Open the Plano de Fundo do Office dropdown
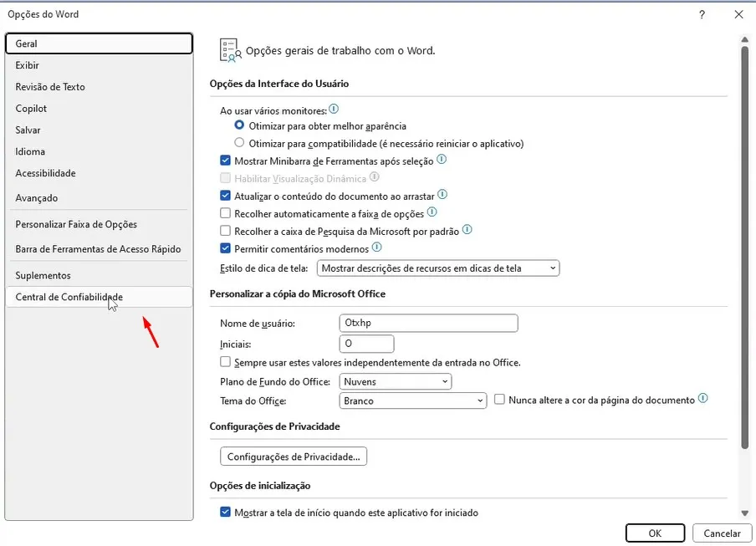Screen dimensions: 756x546 tap(396, 381)
